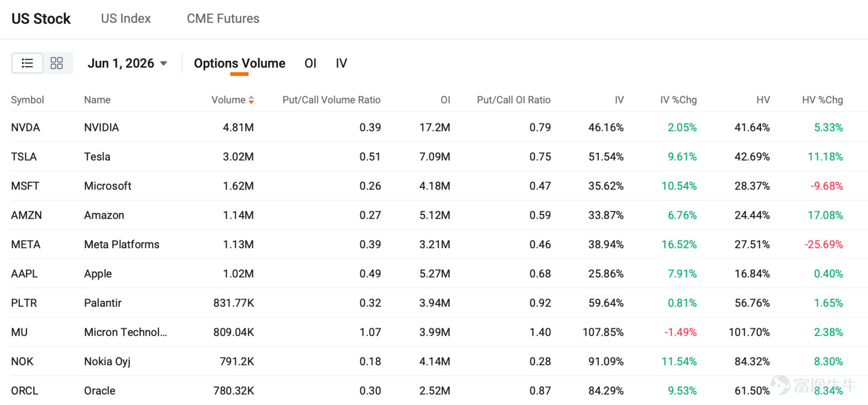Sort by the Name column header
Viewport: 868px width, 405px height.
(97, 100)
